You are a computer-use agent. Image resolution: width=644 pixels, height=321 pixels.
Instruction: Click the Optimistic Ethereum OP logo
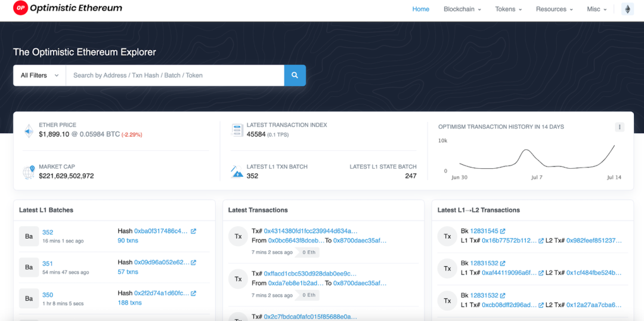20,8
